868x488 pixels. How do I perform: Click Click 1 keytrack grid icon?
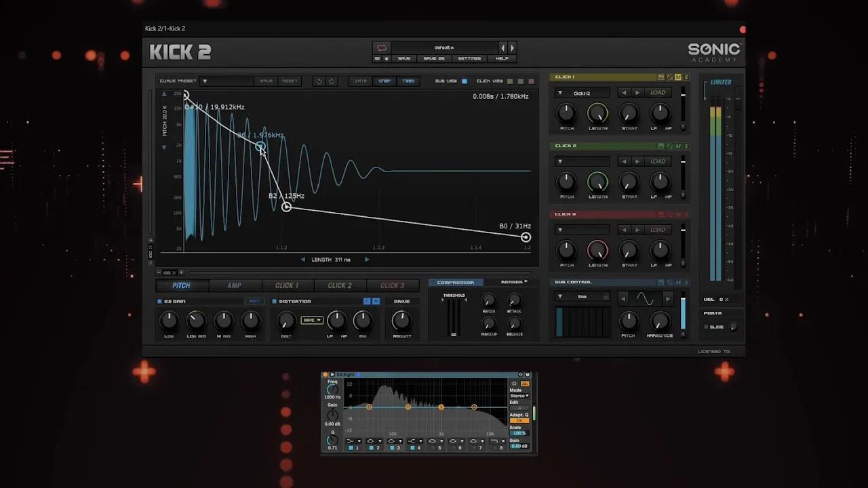coord(660,77)
